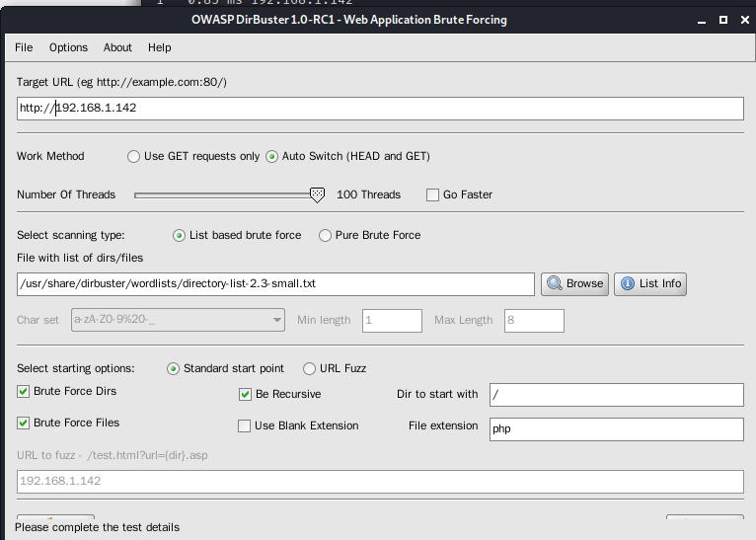Click the Browse button
This screenshot has height=540, width=756.
[574, 283]
